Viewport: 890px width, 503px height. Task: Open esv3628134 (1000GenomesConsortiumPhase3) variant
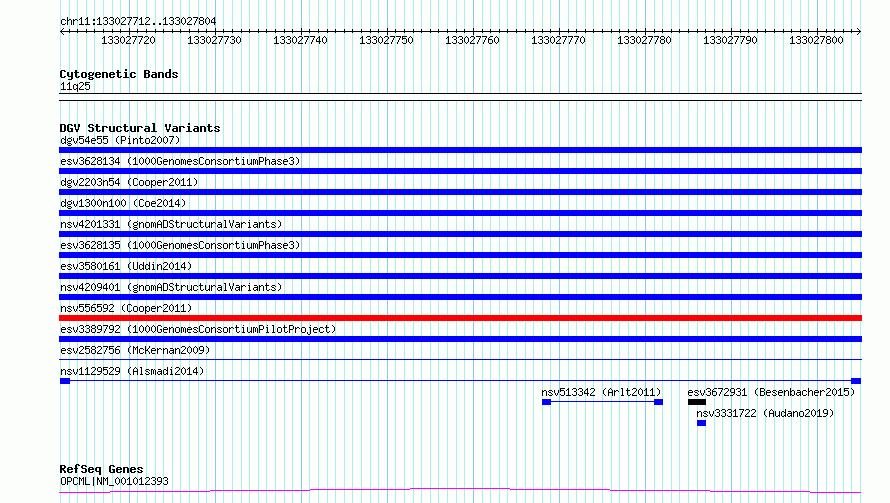(x=180, y=161)
